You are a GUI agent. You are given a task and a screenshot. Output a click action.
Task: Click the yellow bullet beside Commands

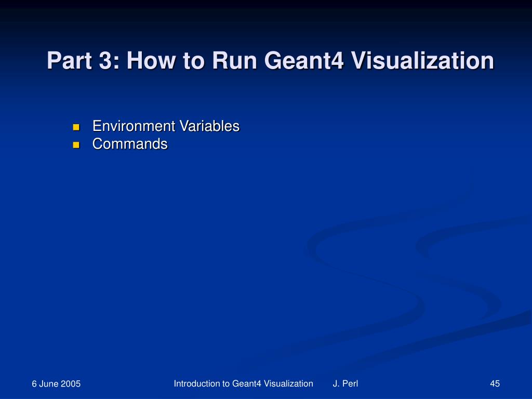(76, 145)
